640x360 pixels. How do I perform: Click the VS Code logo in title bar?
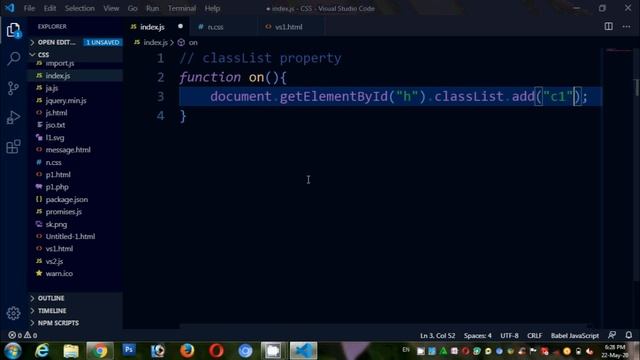click(9, 8)
